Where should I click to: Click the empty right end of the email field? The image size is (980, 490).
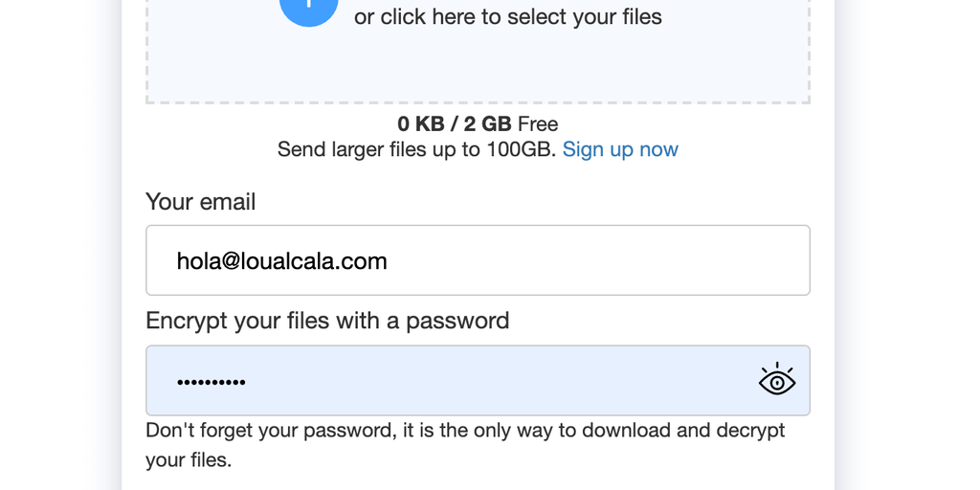pyautogui.click(x=727, y=260)
